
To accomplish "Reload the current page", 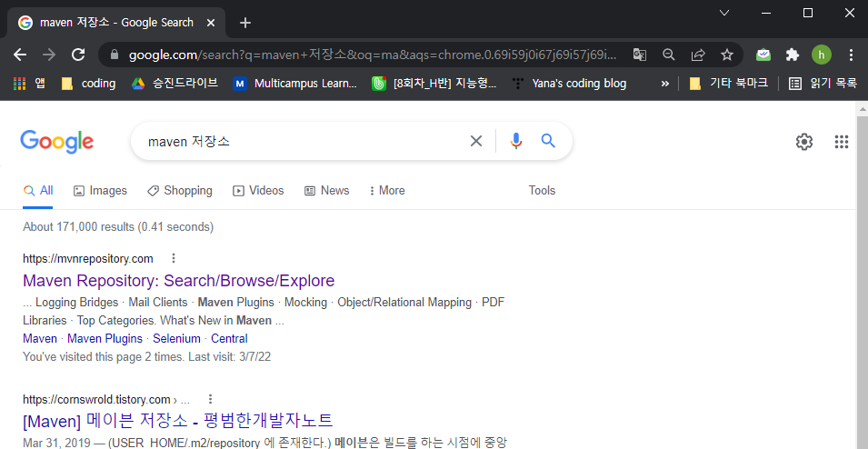I will pyautogui.click(x=78, y=55).
